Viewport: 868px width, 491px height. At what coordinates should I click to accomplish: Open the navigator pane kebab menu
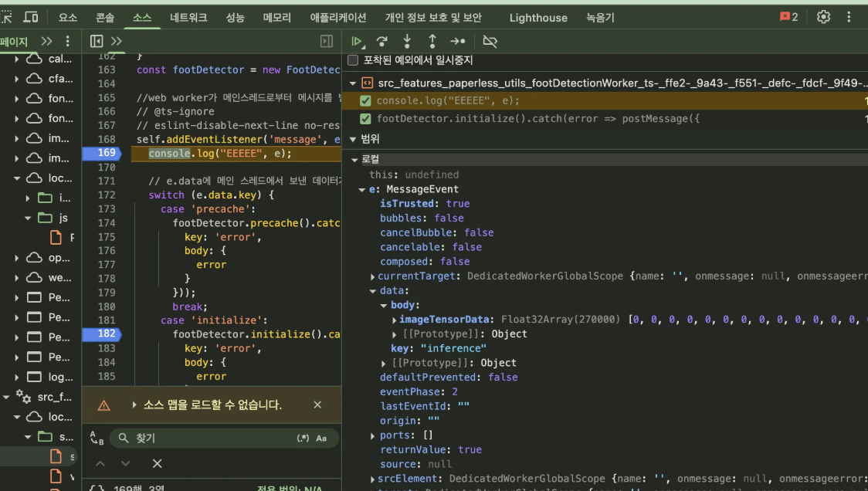tap(67, 42)
